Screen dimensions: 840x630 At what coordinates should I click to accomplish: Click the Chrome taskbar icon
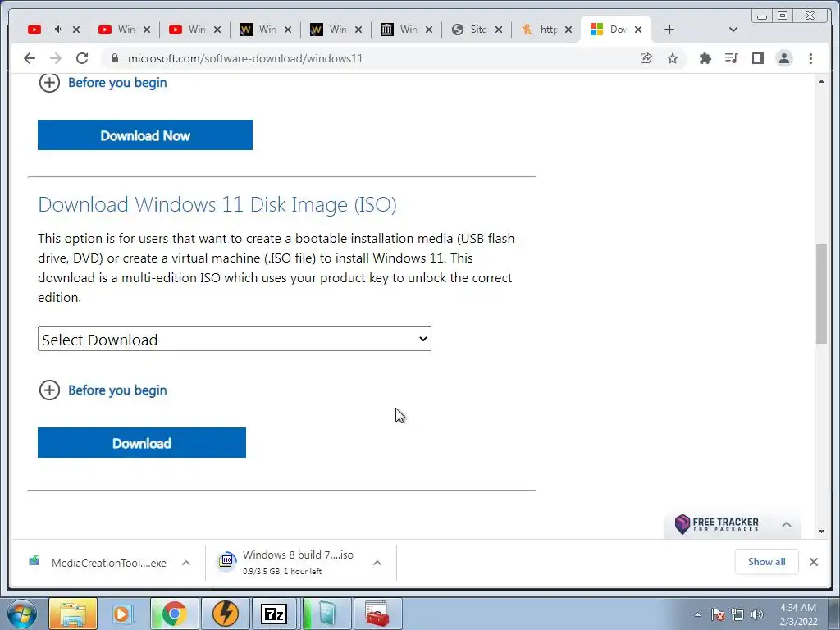174,614
